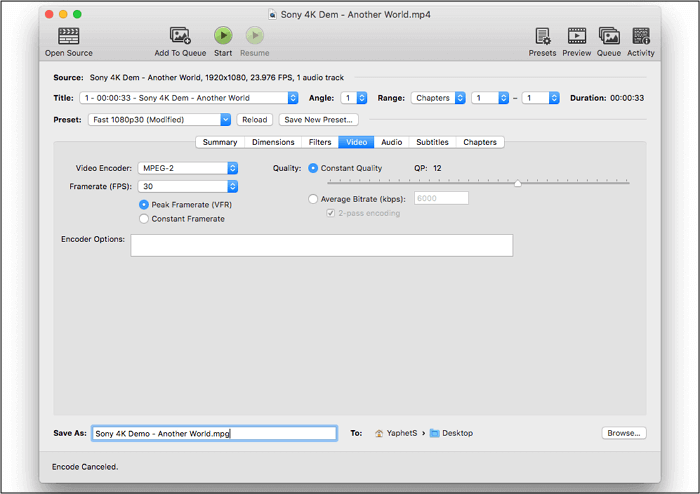Open the end chapter dropdown
Image resolution: width=700 pixels, height=494 pixels.
[x=541, y=98]
